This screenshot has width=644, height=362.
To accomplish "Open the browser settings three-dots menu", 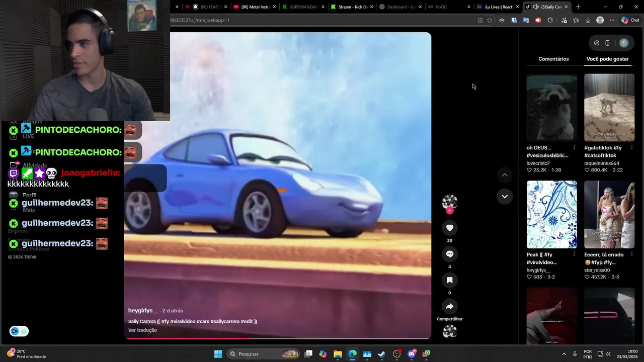I will [x=612, y=20].
